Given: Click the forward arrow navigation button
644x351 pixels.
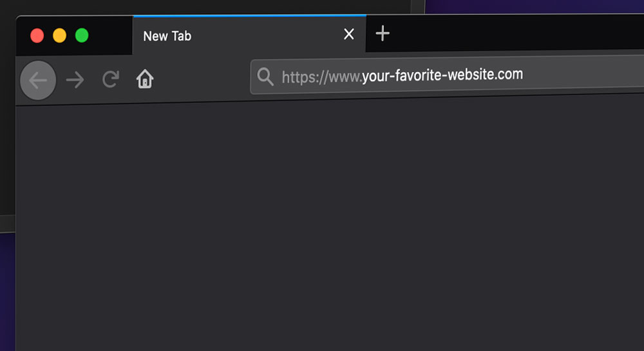Looking at the screenshot, I should (75, 80).
